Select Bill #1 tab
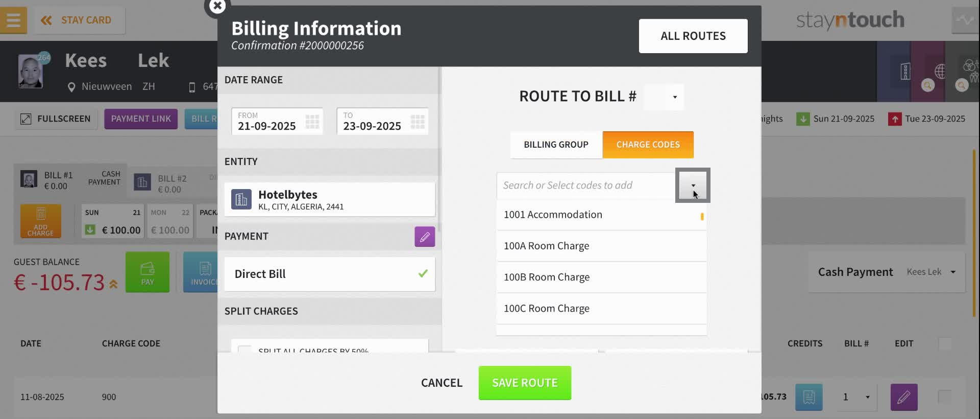Viewport: 980px width, 419px height. 70,180
